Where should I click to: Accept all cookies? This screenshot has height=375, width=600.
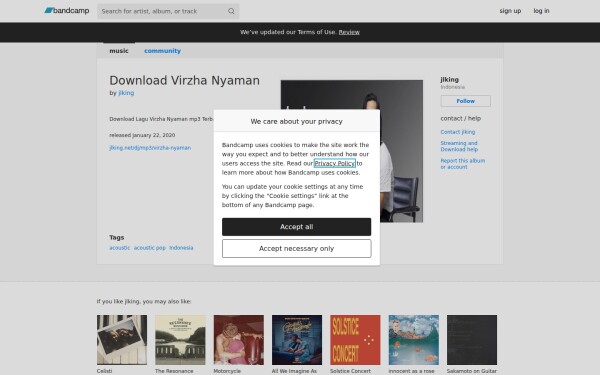click(296, 227)
